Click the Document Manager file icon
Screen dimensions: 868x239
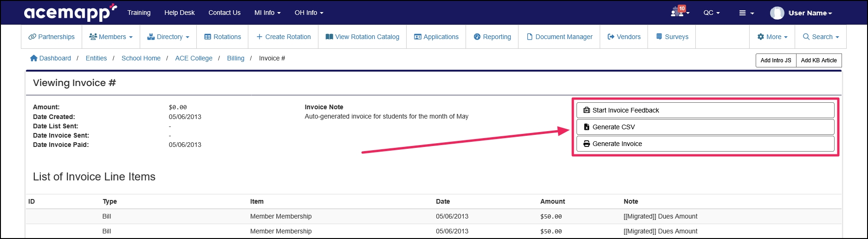[x=530, y=37]
